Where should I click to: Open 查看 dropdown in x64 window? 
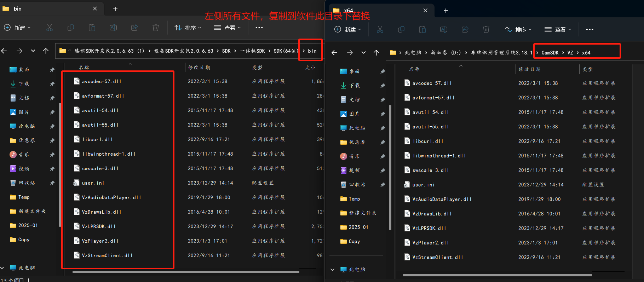558,29
